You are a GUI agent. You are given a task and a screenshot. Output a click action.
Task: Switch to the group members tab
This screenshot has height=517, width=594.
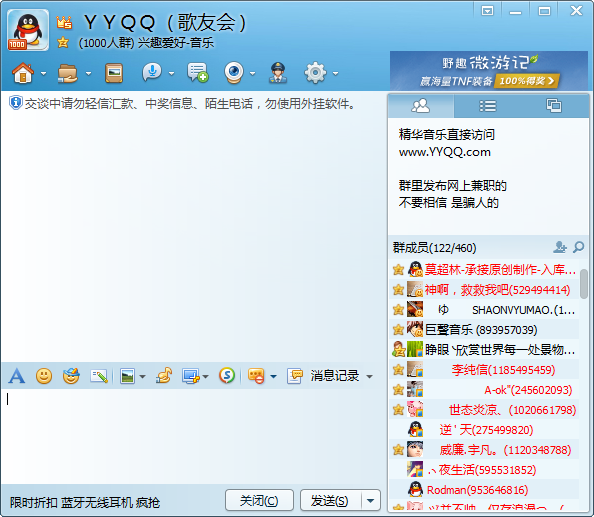click(x=420, y=106)
